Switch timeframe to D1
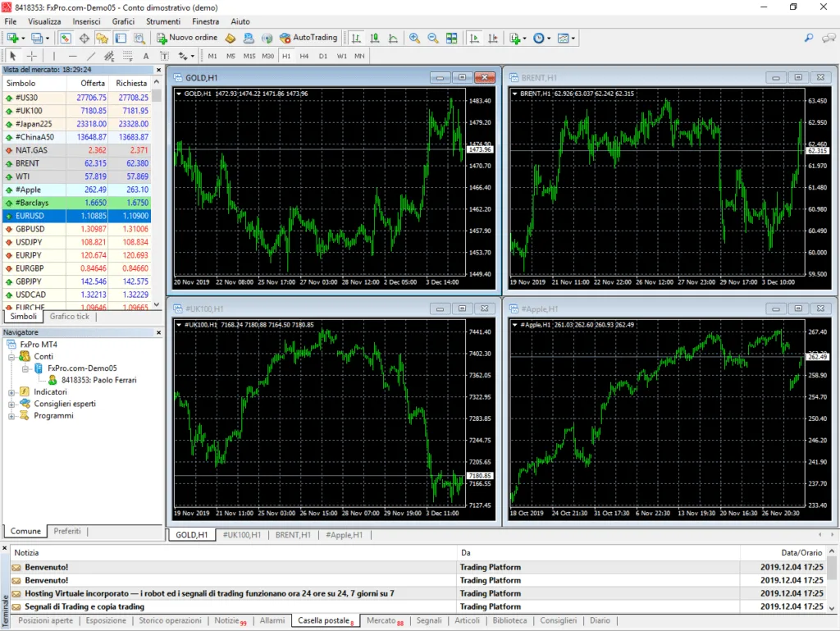This screenshot has height=631, width=840. click(323, 57)
